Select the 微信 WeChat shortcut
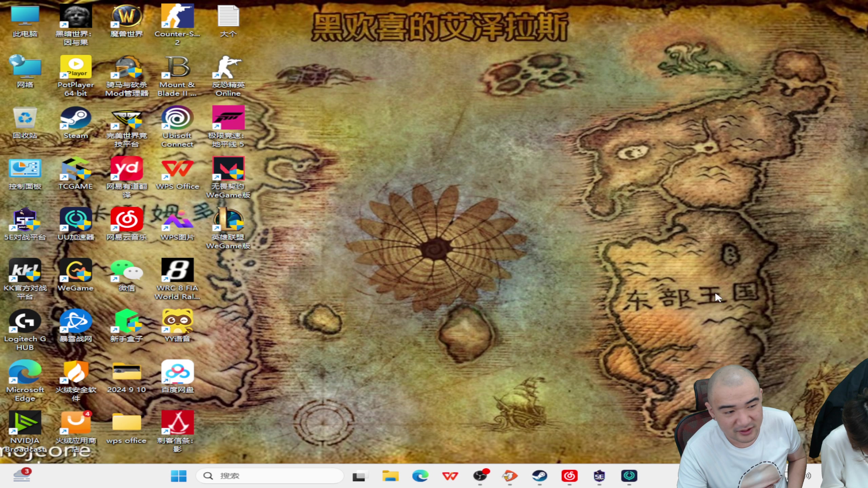 point(126,275)
